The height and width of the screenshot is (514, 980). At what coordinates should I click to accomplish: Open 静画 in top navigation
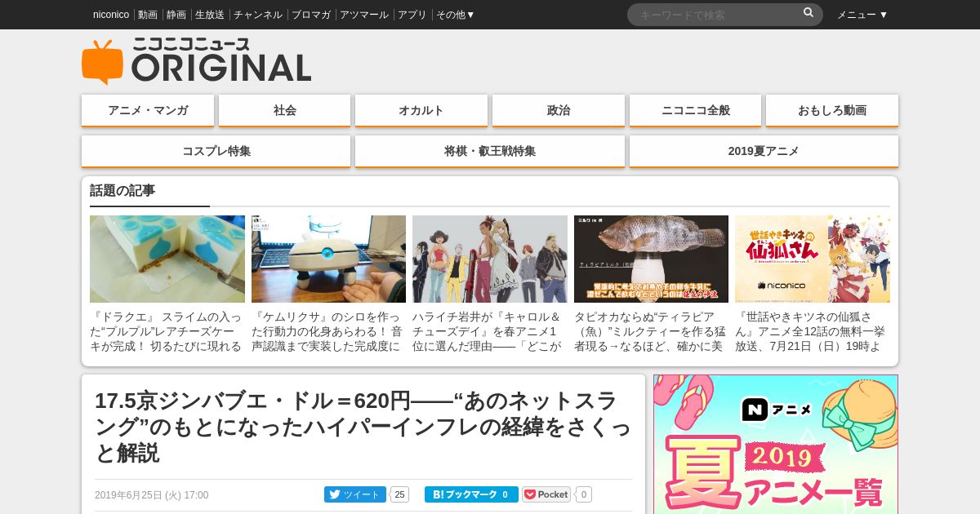(x=176, y=15)
